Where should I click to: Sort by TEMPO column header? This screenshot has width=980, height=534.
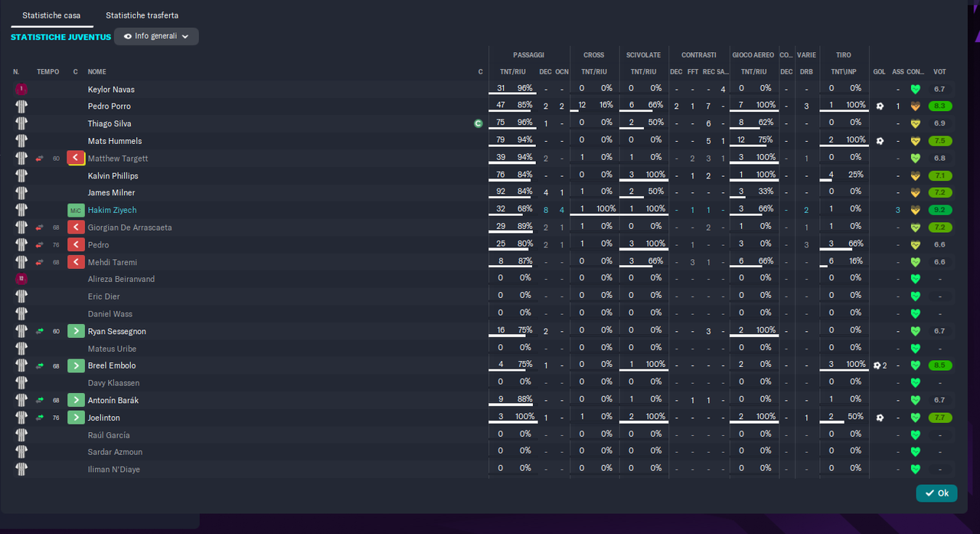coord(47,72)
